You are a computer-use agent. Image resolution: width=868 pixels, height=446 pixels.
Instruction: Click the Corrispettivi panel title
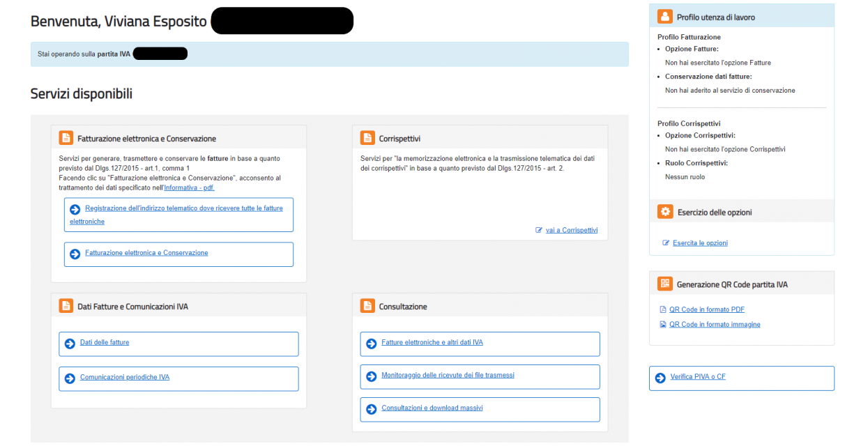click(399, 139)
